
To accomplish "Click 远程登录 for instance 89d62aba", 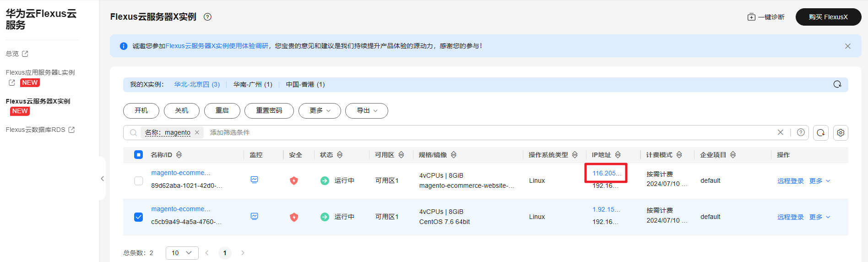I will (x=791, y=181).
